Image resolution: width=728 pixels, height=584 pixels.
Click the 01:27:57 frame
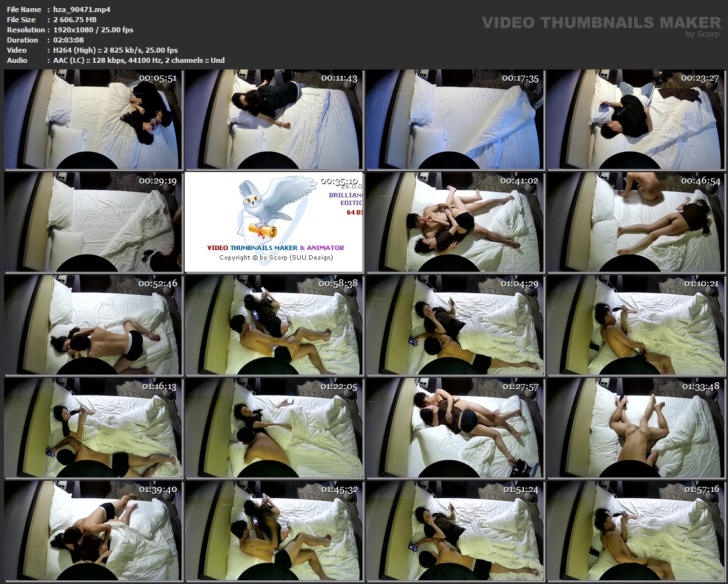click(454, 428)
